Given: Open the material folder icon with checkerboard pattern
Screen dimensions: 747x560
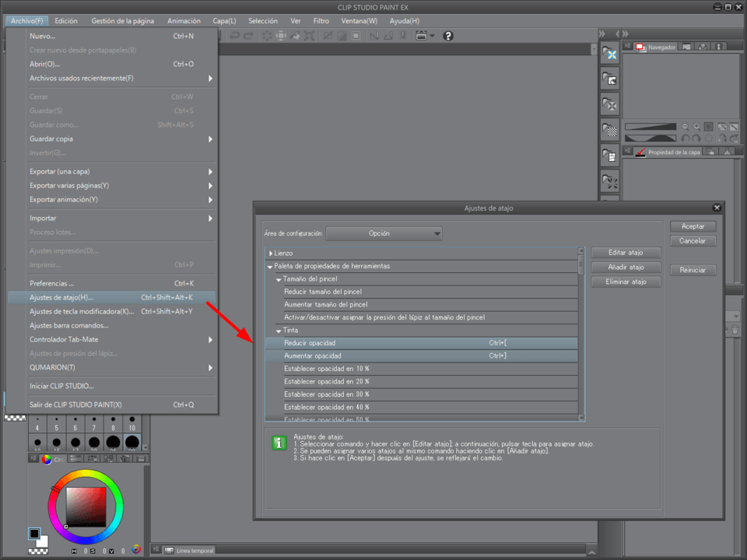Looking at the screenshot, I should (611, 131).
